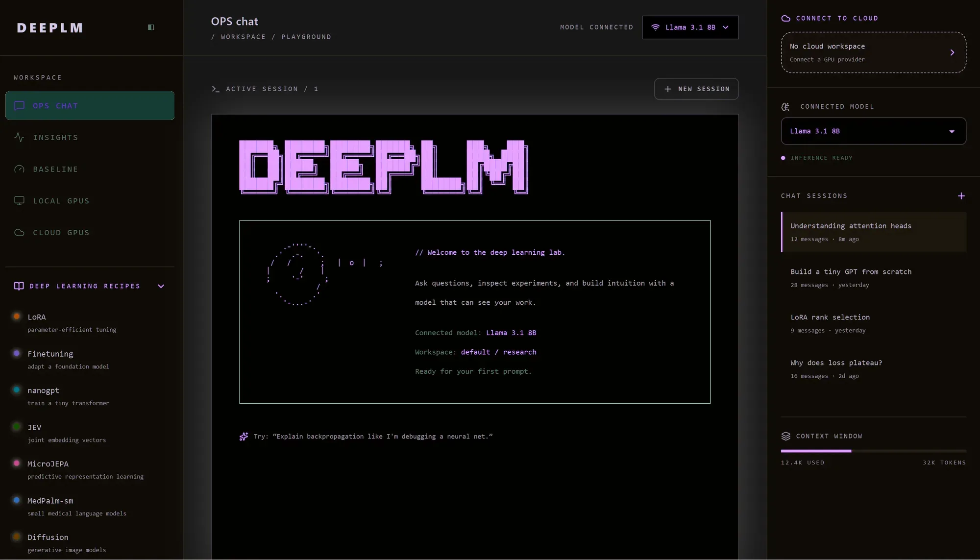This screenshot has height=560, width=980.
Task: Open "Build a tiny GPT from scratch" session
Action: [x=873, y=278]
